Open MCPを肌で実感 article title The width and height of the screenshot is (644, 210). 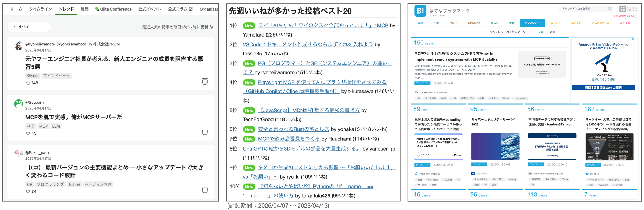(x=73, y=117)
